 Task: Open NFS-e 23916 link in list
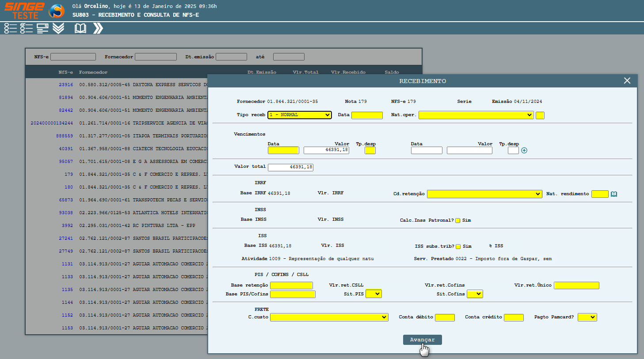pos(66,85)
